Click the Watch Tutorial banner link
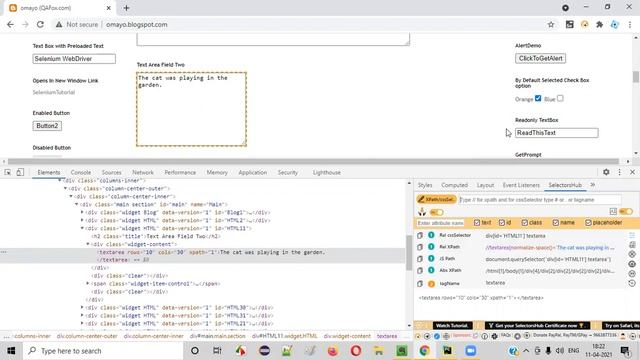 point(452,325)
